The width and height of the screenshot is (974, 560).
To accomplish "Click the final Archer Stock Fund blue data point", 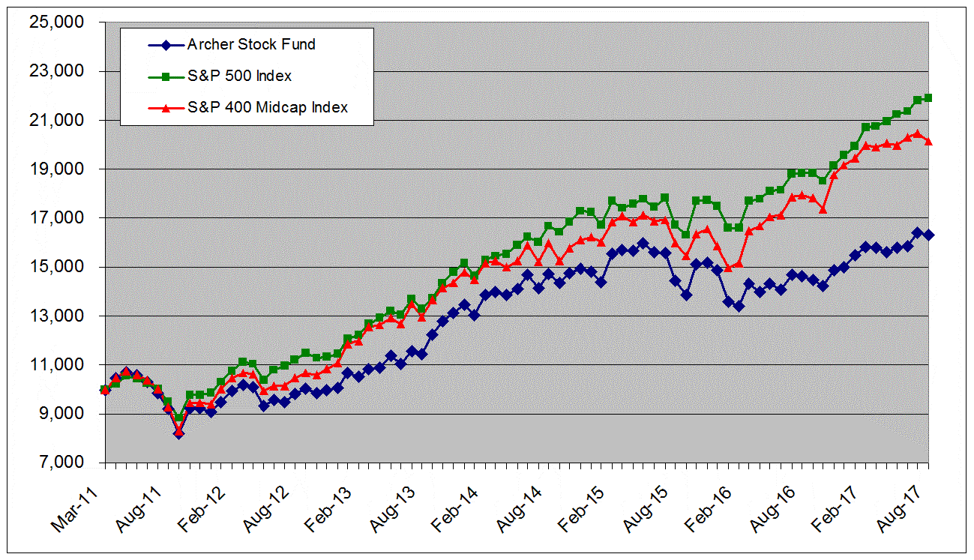I will point(928,235).
